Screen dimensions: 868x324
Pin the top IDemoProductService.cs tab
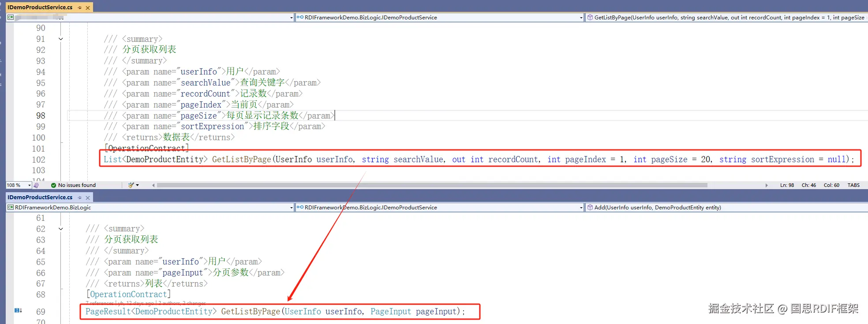click(x=79, y=7)
